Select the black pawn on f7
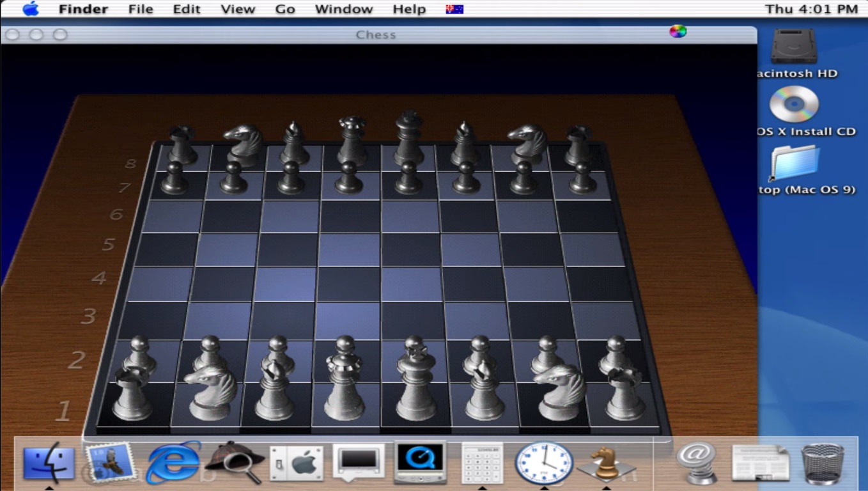 [467, 177]
